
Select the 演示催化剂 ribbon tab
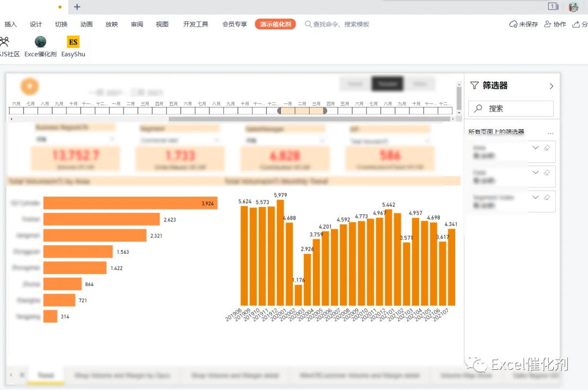click(275, 25)
